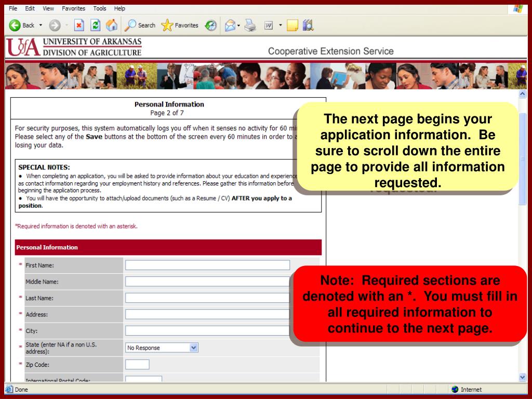Print the page with printer icon
Image resolution: width=532 pixels, height=399 pixels.
pos(250,25)
